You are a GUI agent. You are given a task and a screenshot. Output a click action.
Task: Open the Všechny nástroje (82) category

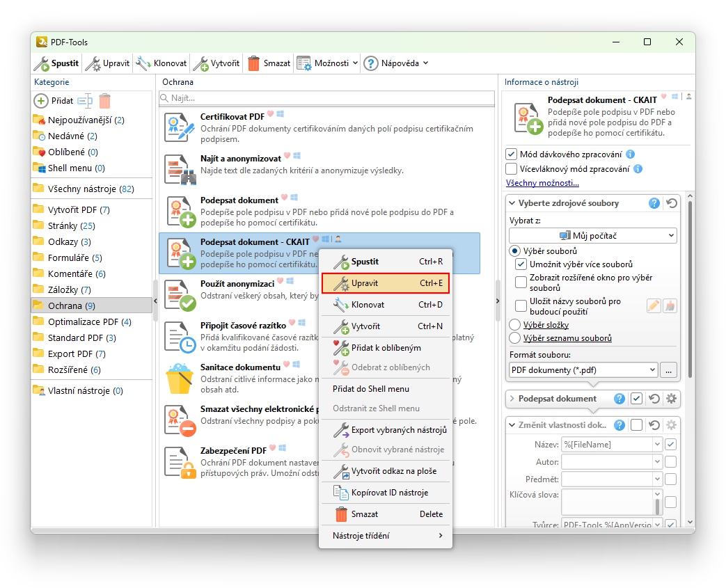(90, 189)
